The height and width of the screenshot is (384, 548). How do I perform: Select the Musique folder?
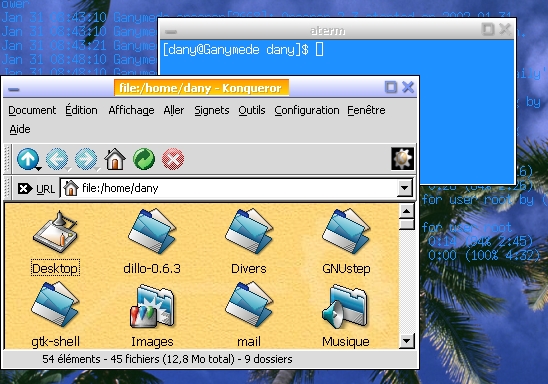click(x=345, y=307)
